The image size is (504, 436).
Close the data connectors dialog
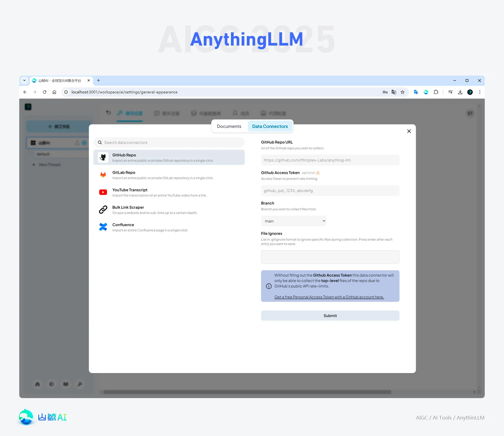[409, 131]
